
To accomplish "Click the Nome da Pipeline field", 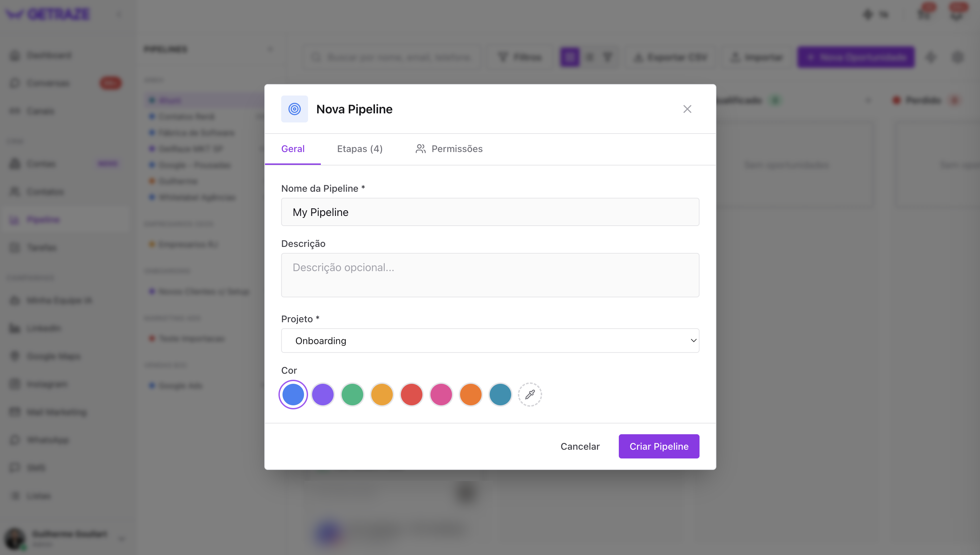I will point(490,212).
